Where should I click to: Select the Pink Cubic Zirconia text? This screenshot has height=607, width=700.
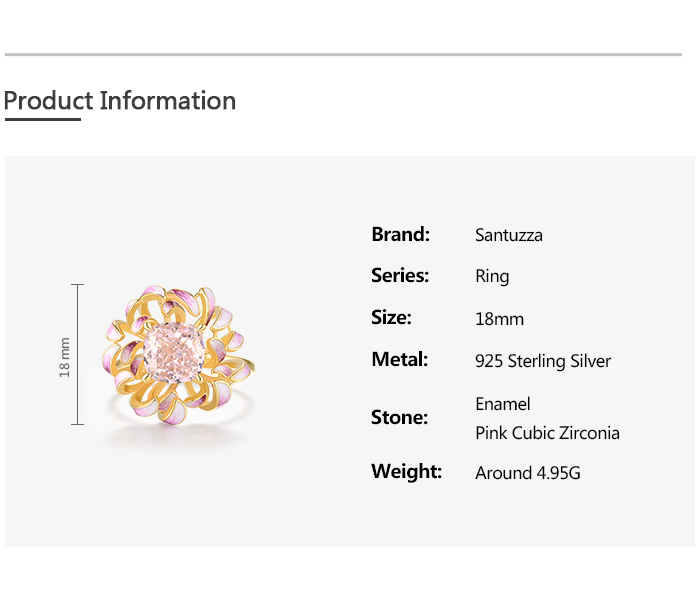(x=547, y=433)
